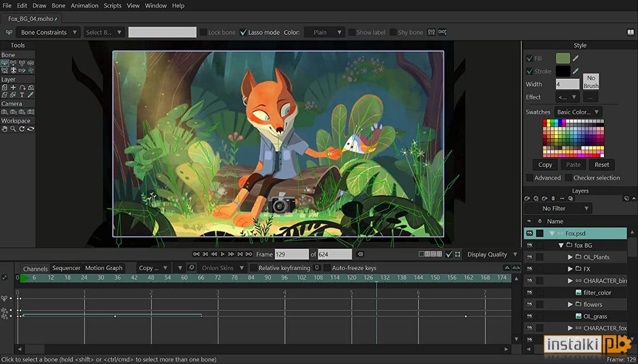Tick the Checker selection checkbox
The image size is (638, 364).
click(x=568, y=178)
